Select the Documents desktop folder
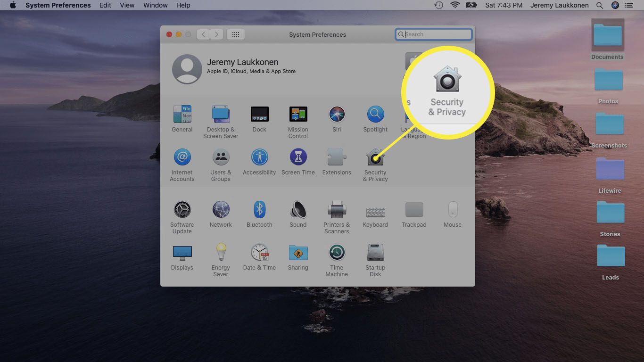Image resolution: width=644 pixels, height=362 pixels. [x=607, y=40]
